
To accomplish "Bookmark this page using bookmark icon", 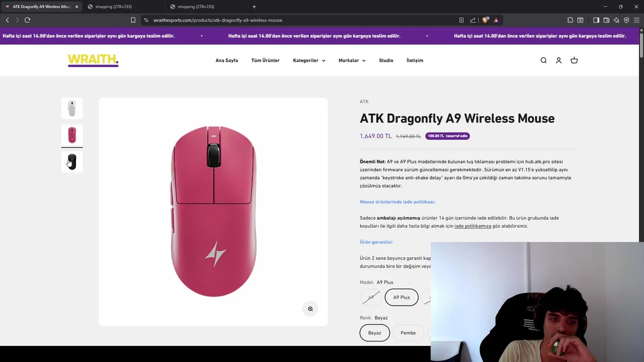I will [133, 20].
